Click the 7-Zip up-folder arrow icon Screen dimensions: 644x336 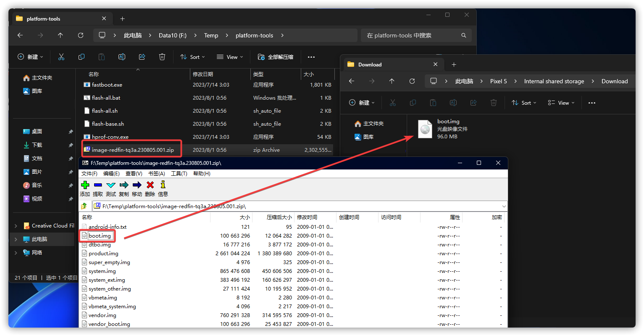point(84,206)
